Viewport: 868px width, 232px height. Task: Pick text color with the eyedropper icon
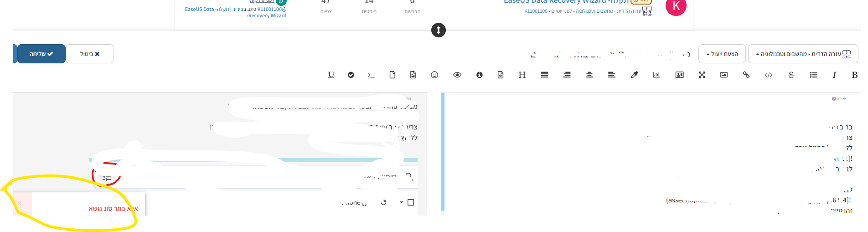634,75
